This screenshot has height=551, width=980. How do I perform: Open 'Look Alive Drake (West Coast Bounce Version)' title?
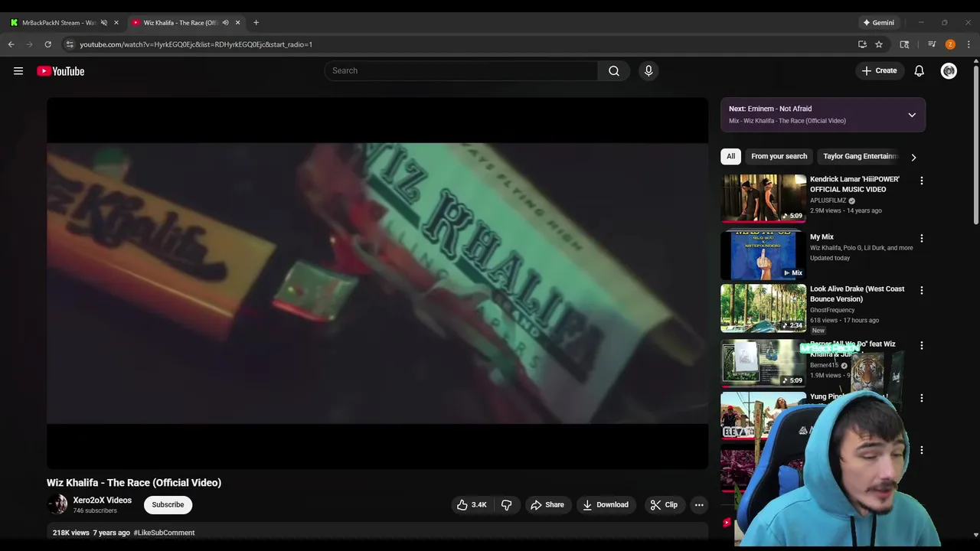[x=857, y=294]
